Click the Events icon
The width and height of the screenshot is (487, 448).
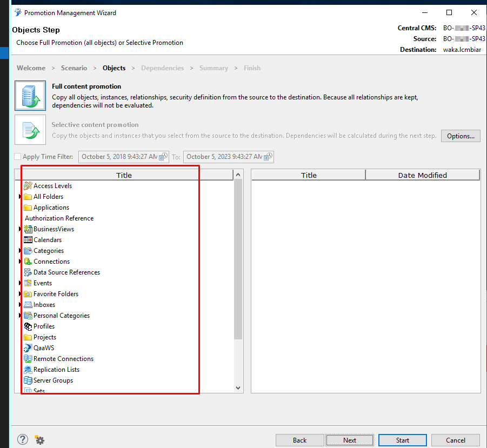(x=28, y=283)
